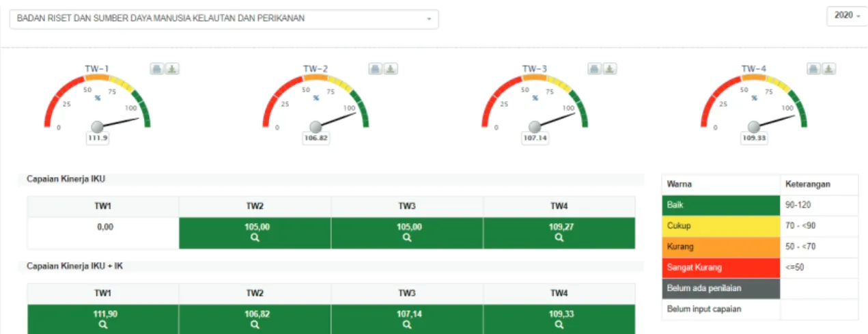Click the 50 - <70 keterangan cell
This screenshot has width=868, height=334.
point(820,247)
